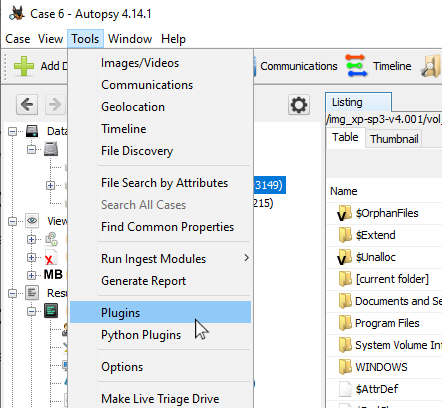Select Plugins from Tools menu
442x408 pixels.
(160, 312)
